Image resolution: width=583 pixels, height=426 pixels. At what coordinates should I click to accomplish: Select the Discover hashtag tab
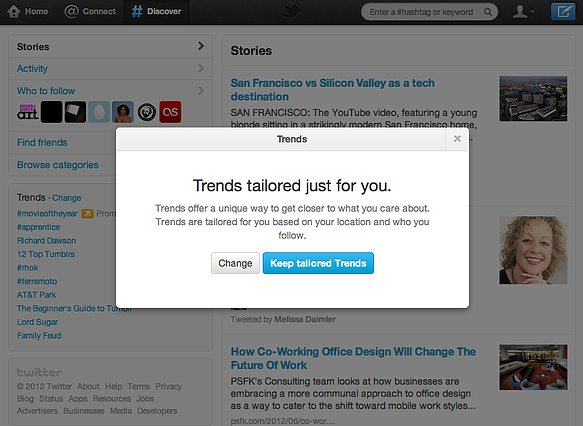[x=156, y=12]
